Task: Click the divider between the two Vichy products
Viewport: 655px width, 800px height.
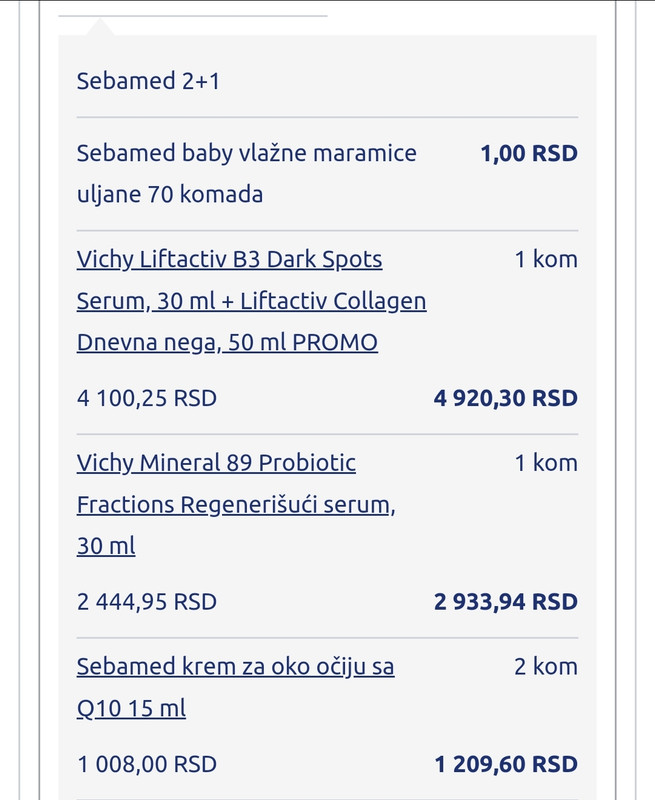Action: (x=327, y=434)
